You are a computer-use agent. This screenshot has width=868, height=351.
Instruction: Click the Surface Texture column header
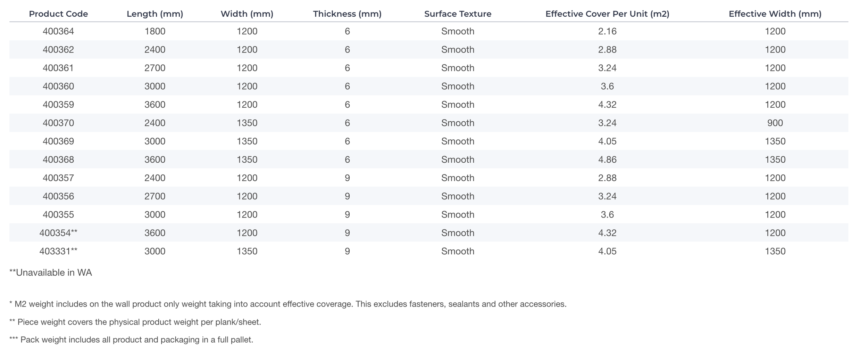[458, 14]
